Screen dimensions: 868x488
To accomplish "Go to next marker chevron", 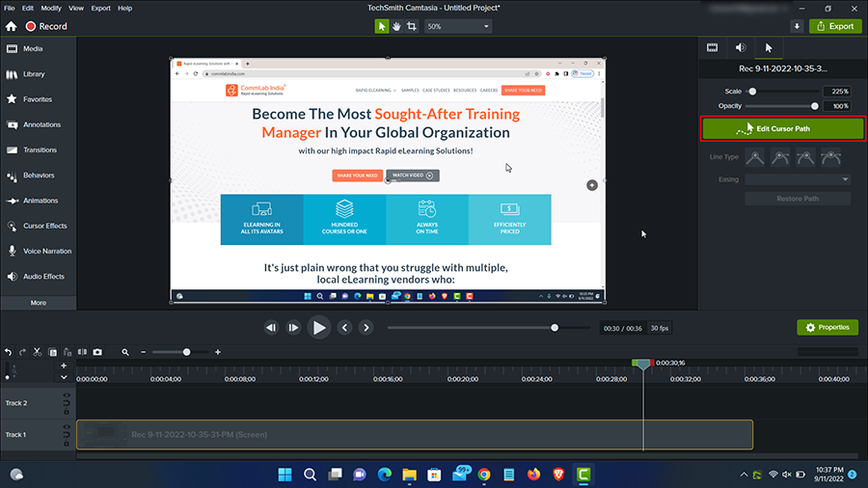I will (x=366, y=328).
